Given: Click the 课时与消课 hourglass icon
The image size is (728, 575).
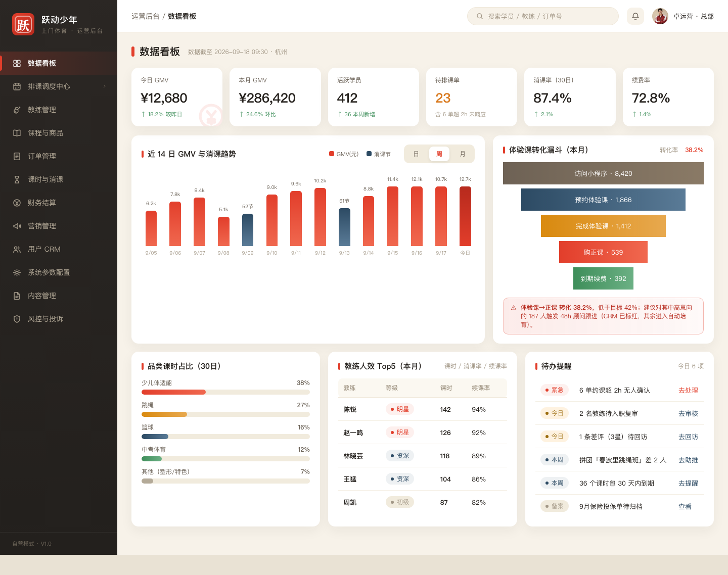Looking at the screenshot, I should 17,179.
